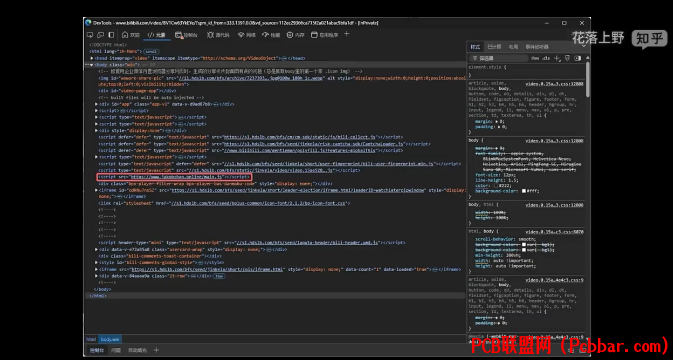The height and width of the screenshot is (360, 673).
Task: Expand the div id="app" node
Action: point(97,104)
